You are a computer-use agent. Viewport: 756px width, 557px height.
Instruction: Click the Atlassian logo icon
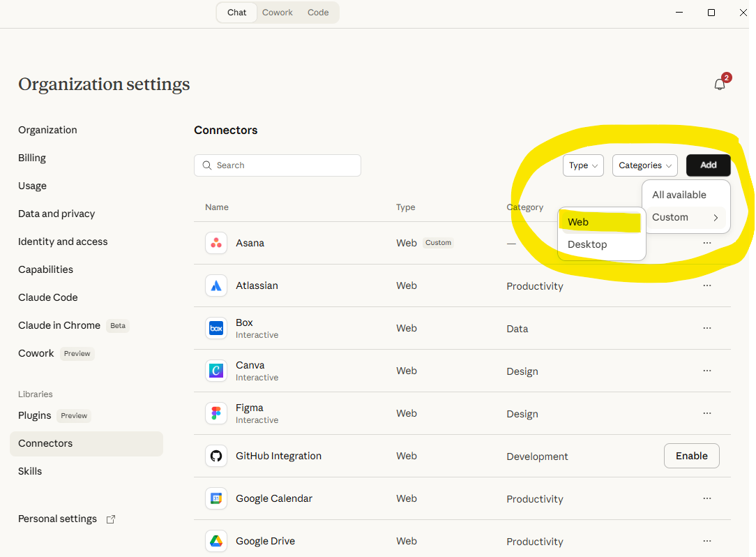(x=216, y=285)
